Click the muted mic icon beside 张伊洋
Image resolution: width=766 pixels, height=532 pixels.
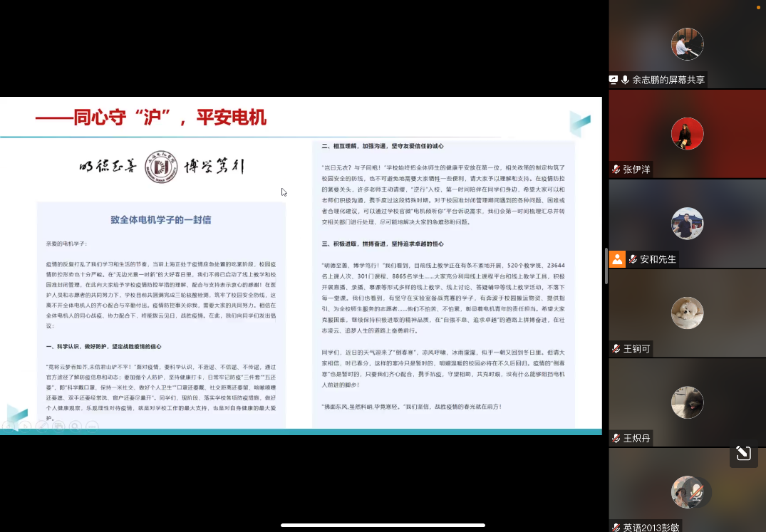coord(616,169)
